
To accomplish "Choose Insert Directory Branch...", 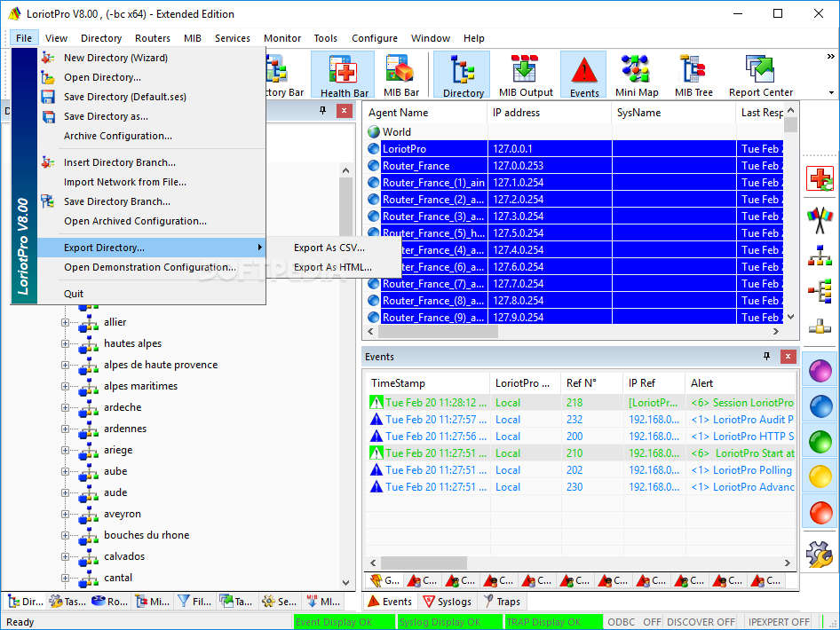I will 152,162.
